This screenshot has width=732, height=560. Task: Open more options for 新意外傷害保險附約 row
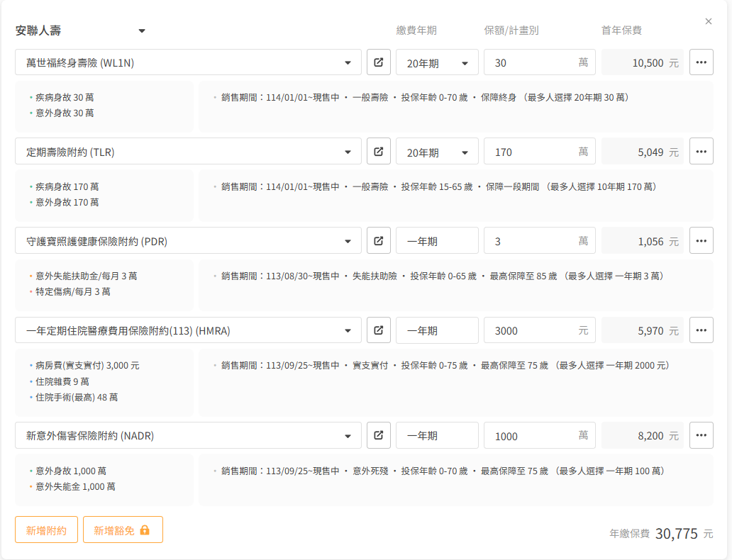tap(701, 435)
